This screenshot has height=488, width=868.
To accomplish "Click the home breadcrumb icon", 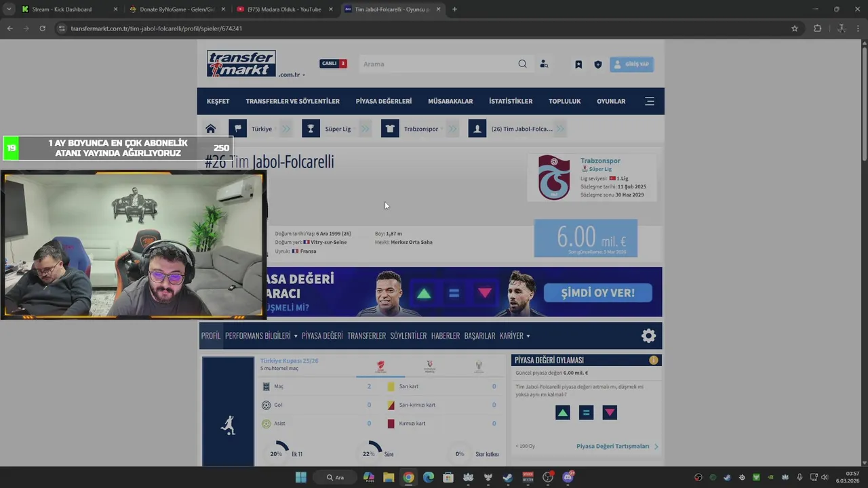I will click(x=211, y=129).
